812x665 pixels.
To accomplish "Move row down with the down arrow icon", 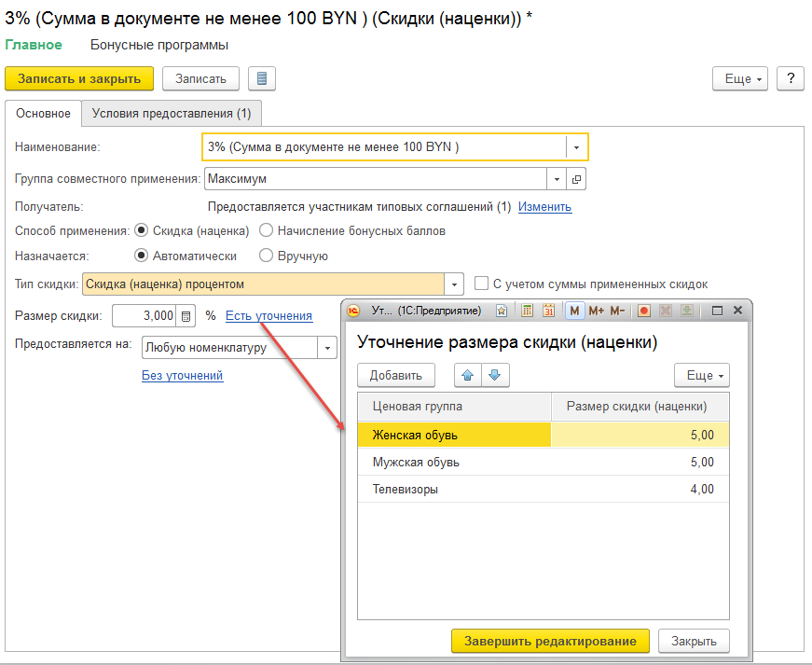I will (494, 375).
